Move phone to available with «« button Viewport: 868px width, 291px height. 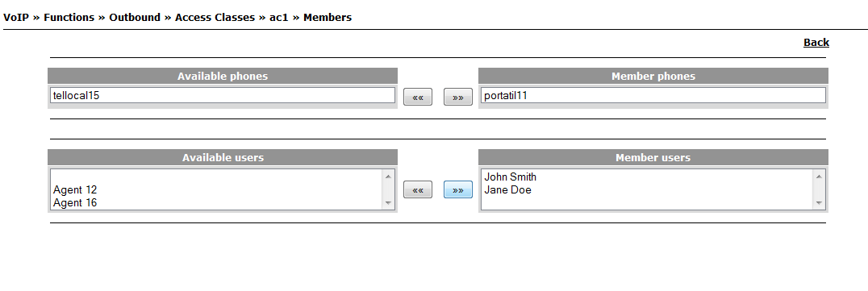[x=417, y=97]
